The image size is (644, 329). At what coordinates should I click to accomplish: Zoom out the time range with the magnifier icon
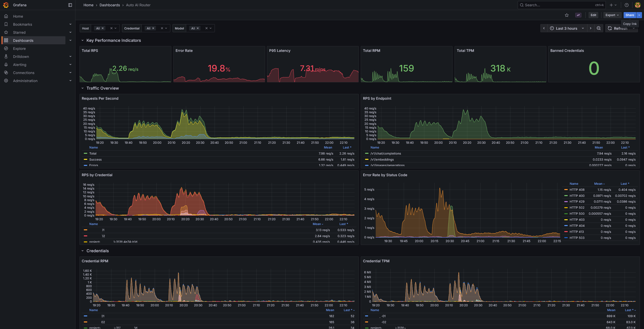599,28
